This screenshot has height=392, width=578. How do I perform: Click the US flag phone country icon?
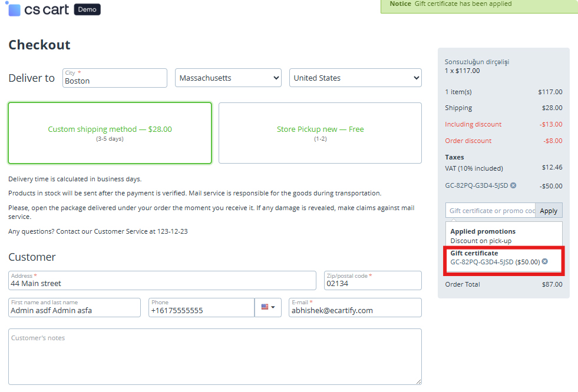265,307
